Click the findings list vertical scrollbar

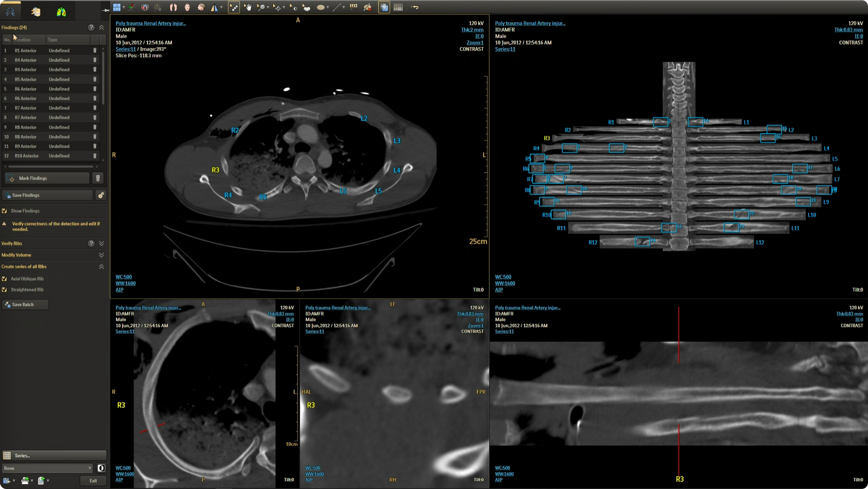tap(103, 77)
